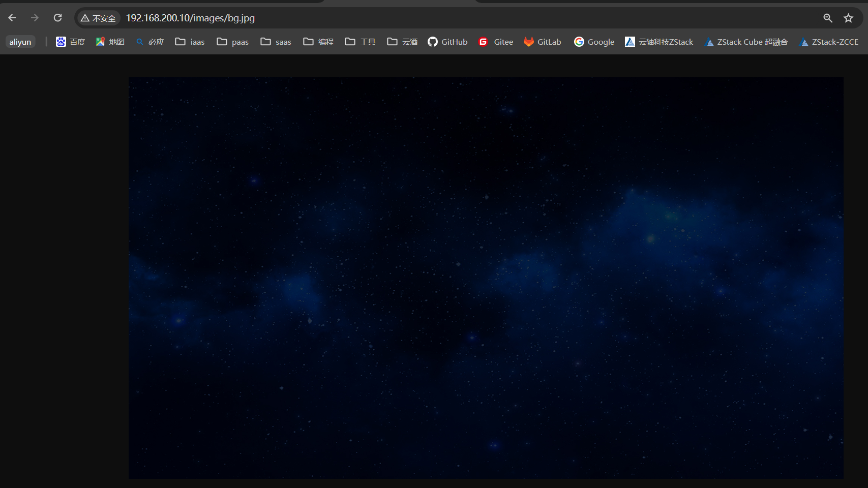Open the GitLab bookmark
Viewport: 868px width, 488px height.
coord(543,42)
